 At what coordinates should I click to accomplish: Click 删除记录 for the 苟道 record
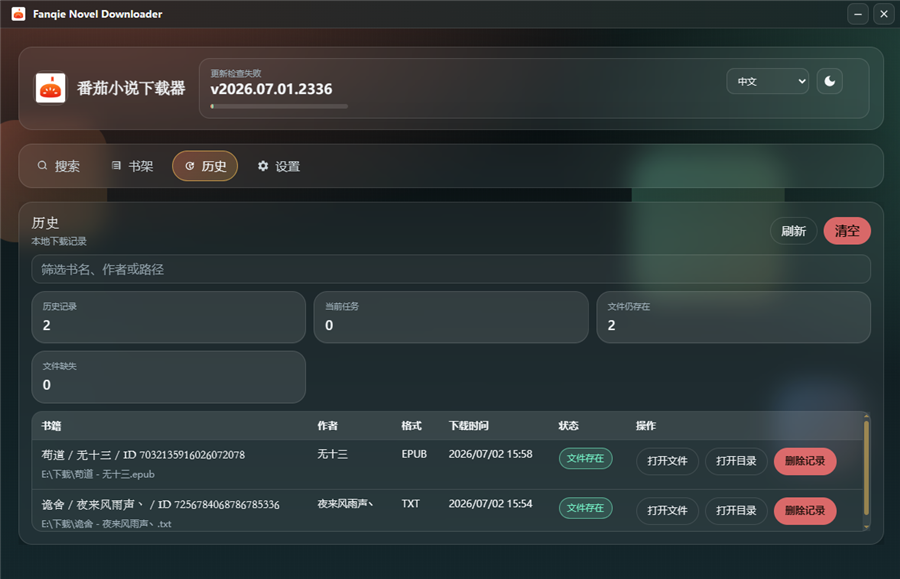pos(805,461)
